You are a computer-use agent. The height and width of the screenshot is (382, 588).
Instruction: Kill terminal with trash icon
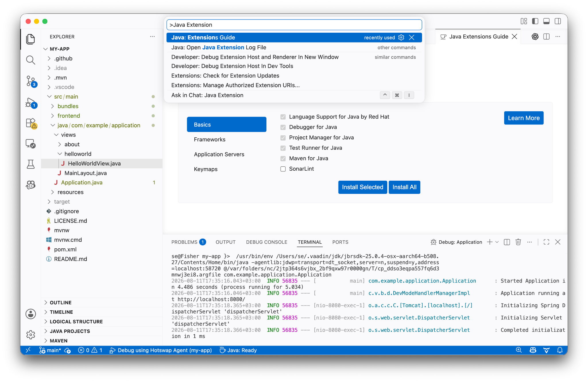[x=518, y=242]
